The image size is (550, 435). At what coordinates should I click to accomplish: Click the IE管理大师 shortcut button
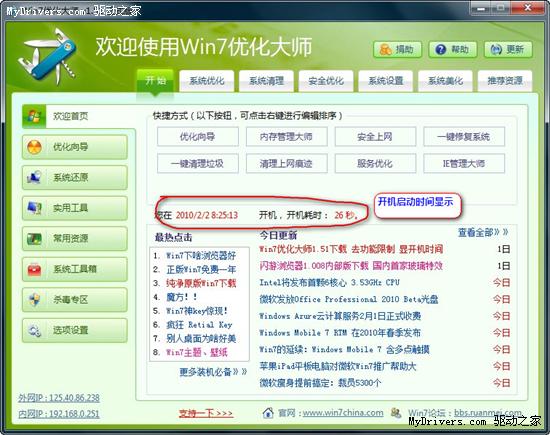click(464, 163)
